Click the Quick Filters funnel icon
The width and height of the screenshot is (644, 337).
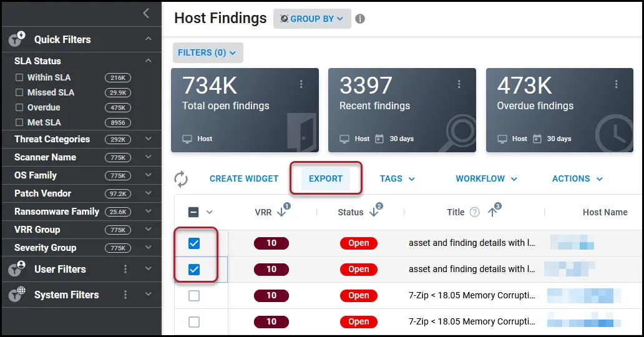click(17, 39)
